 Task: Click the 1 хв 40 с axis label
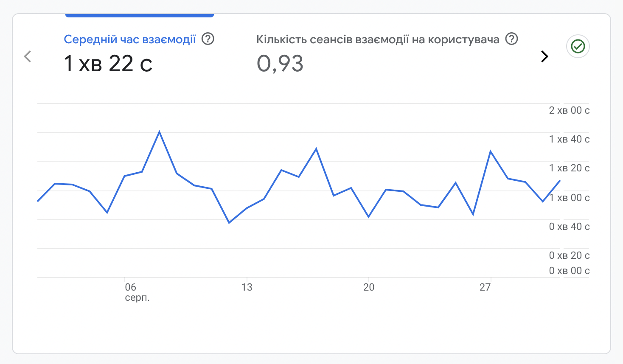click(x=569, y=139)
